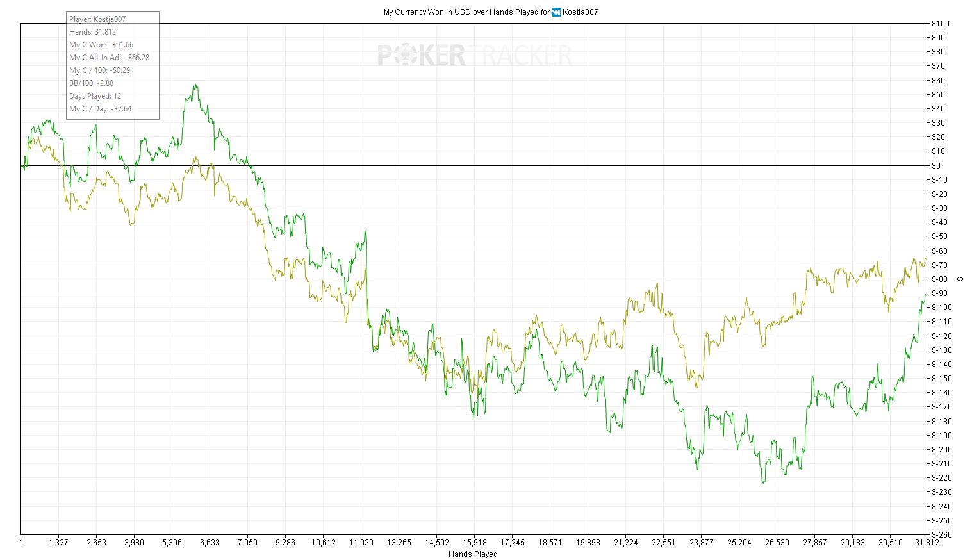Select the x-axis label 13,265
This screenshot has height=560, width=972.
[x=399, y=543]
